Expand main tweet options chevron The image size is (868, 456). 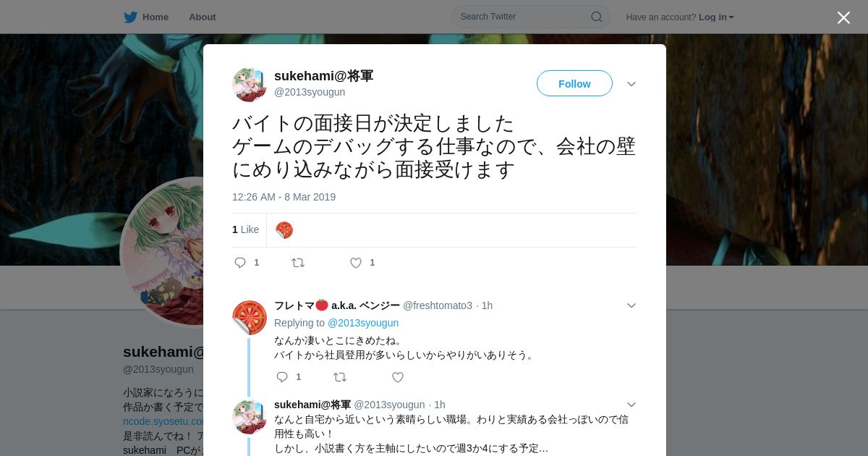[x=631, y=84]
